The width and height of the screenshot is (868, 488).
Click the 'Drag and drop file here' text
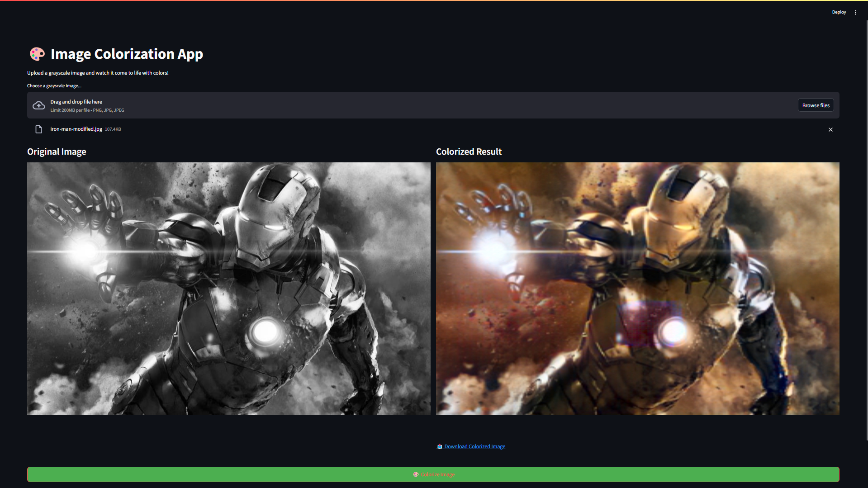coord(76,102)
